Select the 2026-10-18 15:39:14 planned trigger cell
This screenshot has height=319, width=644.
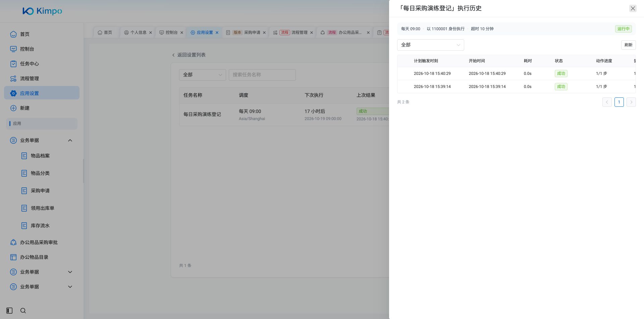click(x=432, y=87)
